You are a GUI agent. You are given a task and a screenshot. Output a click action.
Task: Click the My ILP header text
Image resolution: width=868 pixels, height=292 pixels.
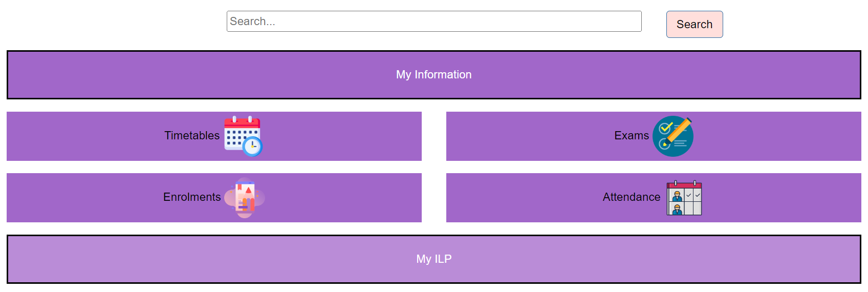(433, 259)
